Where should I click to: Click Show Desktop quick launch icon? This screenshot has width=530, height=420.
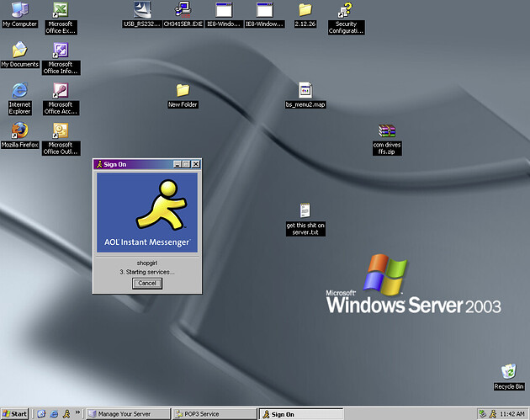pos(41,414)
